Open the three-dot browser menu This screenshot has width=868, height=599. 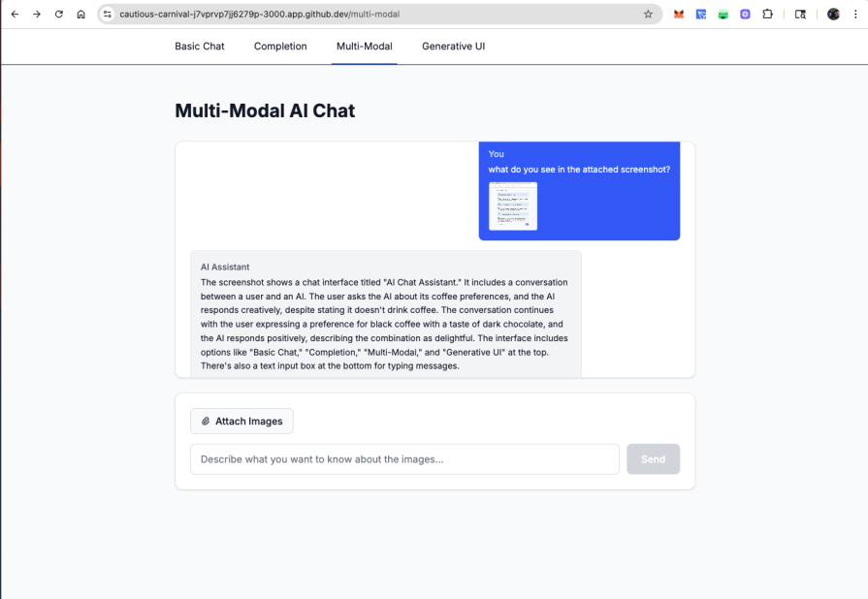854,15
